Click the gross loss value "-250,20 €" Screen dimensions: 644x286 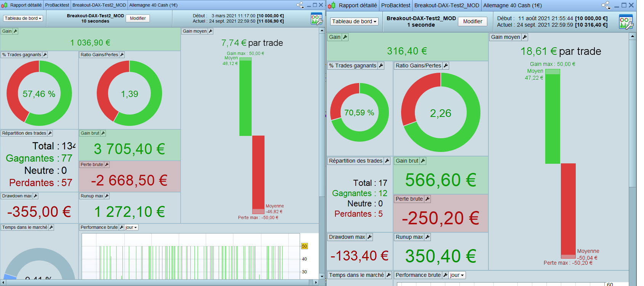pos(441,218)
